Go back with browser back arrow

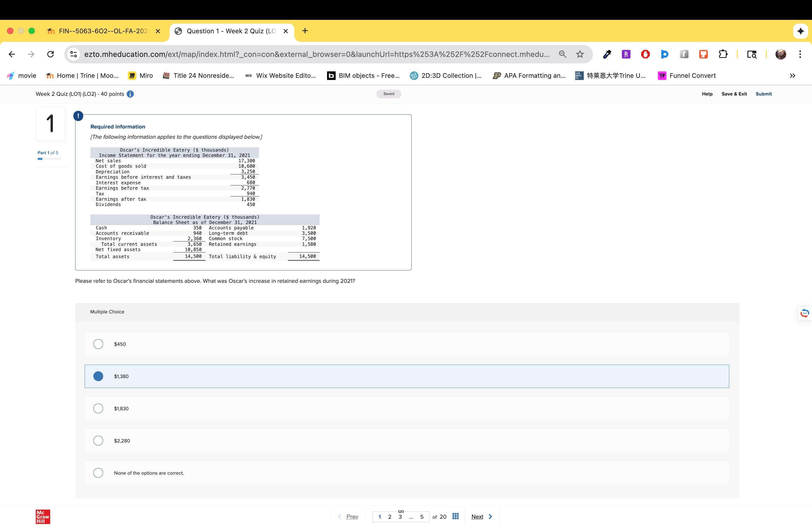(12, 54)
